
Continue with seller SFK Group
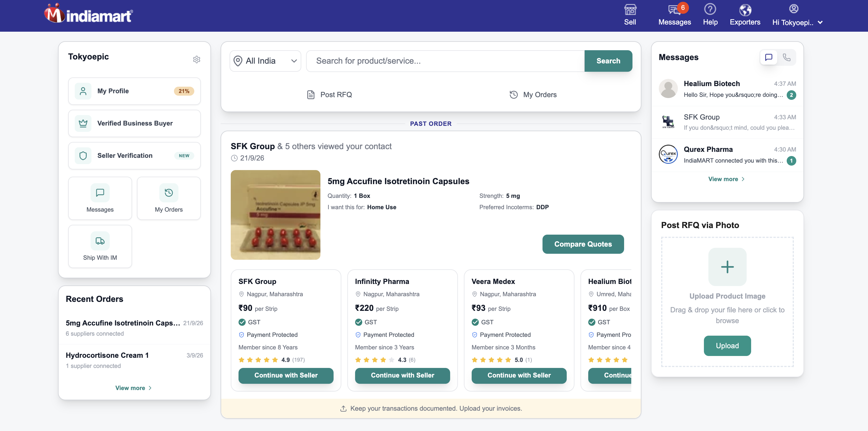point(286,375)
